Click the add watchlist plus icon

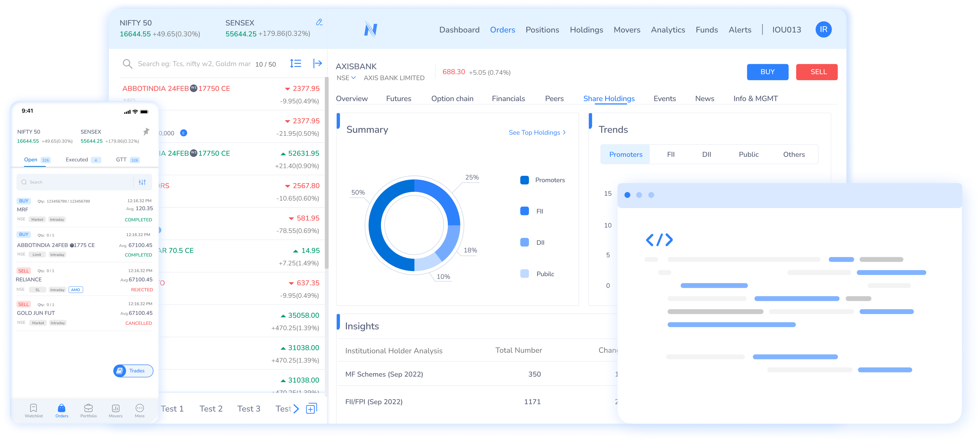pyautogui.click(x=311, y=409)
